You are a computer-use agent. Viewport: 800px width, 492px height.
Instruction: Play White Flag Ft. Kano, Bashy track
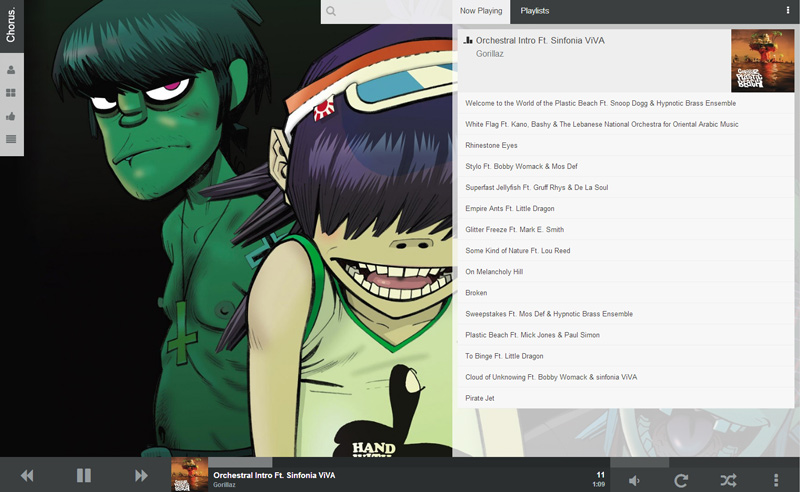coord(626,124)
